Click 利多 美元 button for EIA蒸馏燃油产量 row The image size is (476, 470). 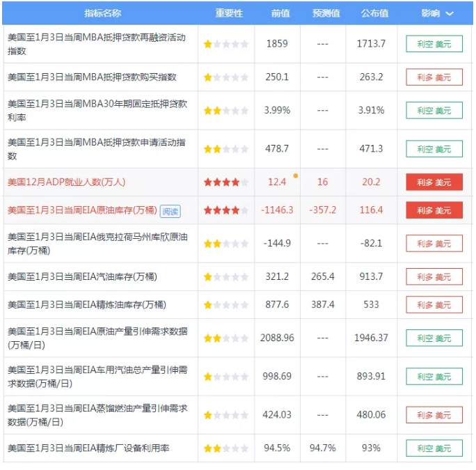tap(434, 415)
